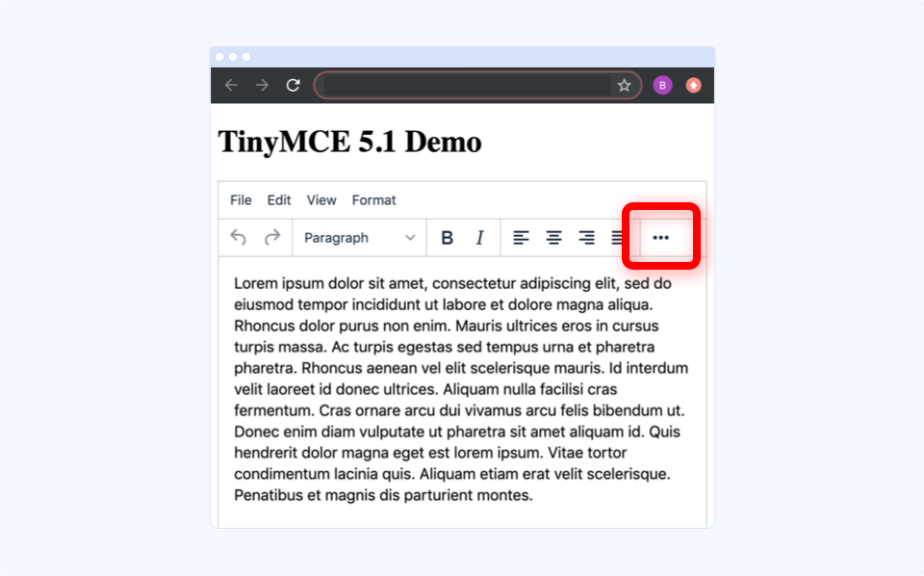Open the File menu

241,200
